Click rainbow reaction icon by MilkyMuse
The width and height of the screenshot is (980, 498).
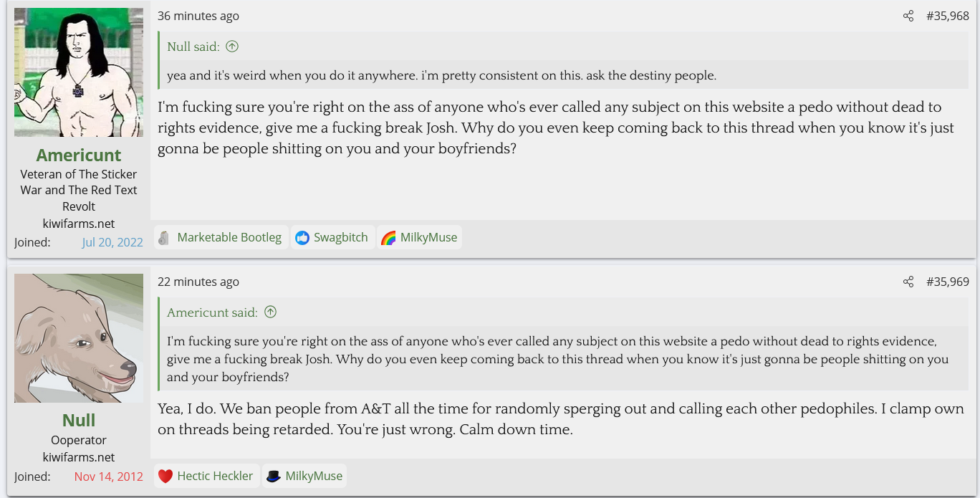(x=388, y=237)
